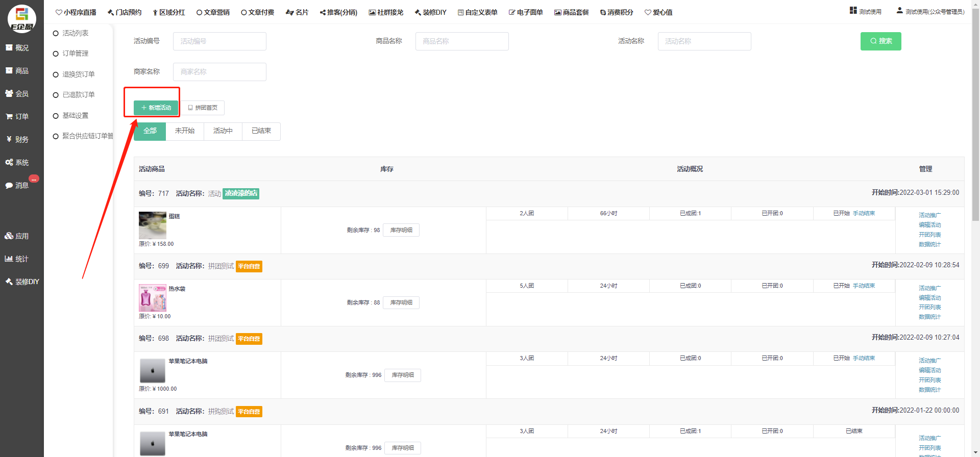
Task: Open 测试使用(公众号管理员) user account menu
Action: [930, 11]
